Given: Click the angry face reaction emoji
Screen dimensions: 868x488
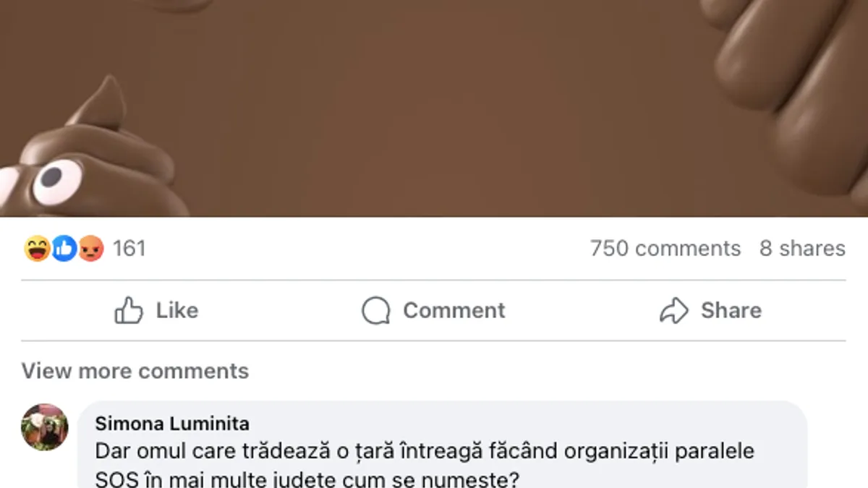Looking at the screenshot, I should (x=91, y=249).
